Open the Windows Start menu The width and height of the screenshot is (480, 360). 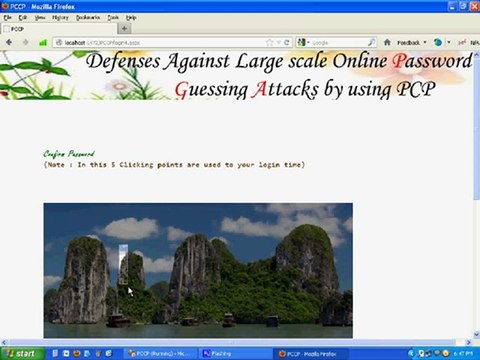tap(22, 353)
